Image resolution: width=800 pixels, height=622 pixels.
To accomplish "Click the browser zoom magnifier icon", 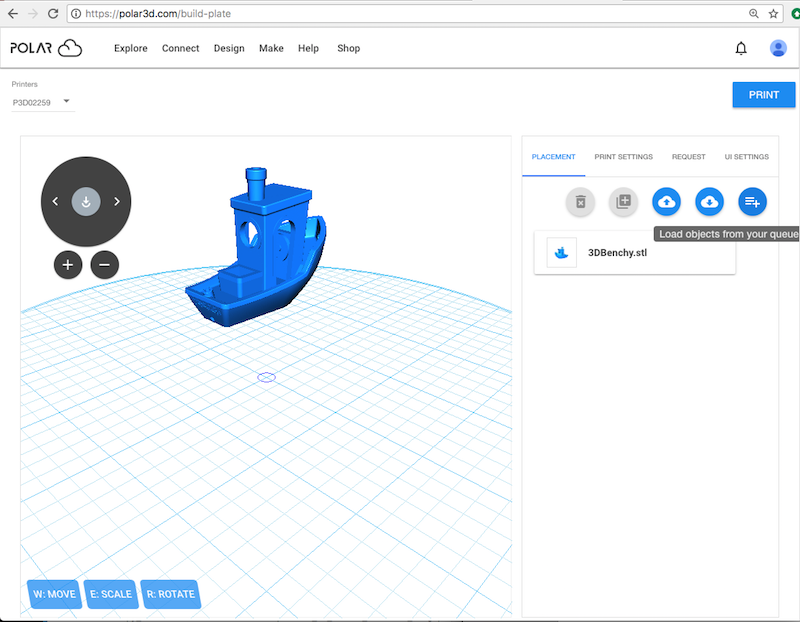I will [754, 14].
